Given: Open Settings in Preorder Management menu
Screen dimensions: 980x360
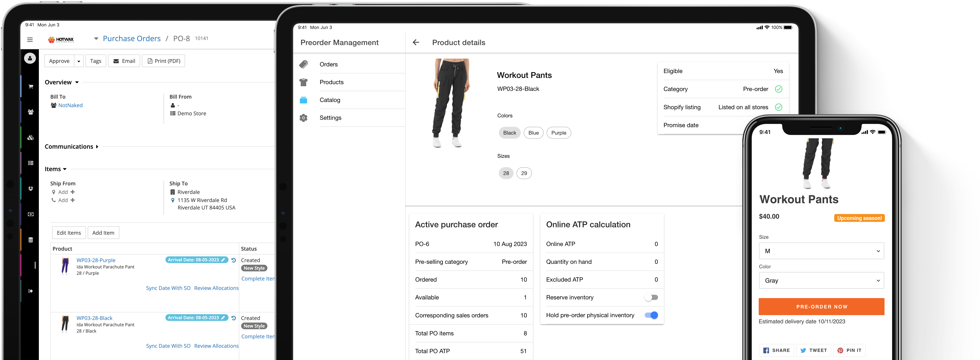Looking at the screenshot, I should 330,118.
